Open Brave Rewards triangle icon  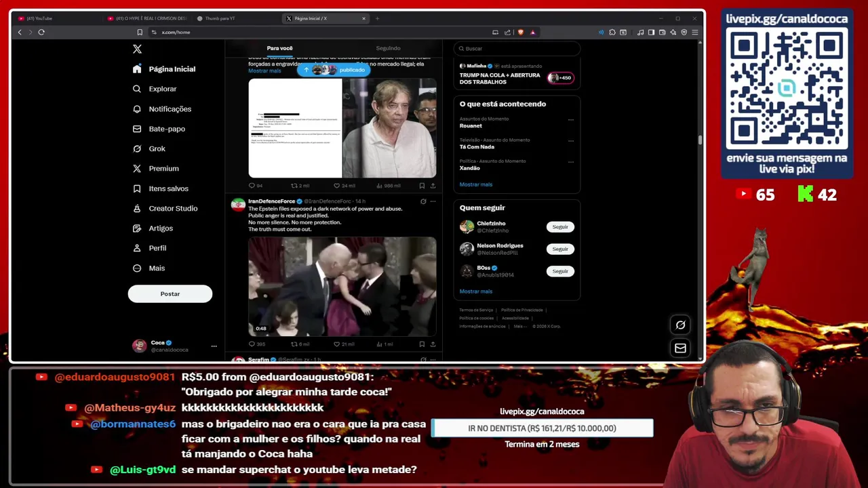click(533, 32)
